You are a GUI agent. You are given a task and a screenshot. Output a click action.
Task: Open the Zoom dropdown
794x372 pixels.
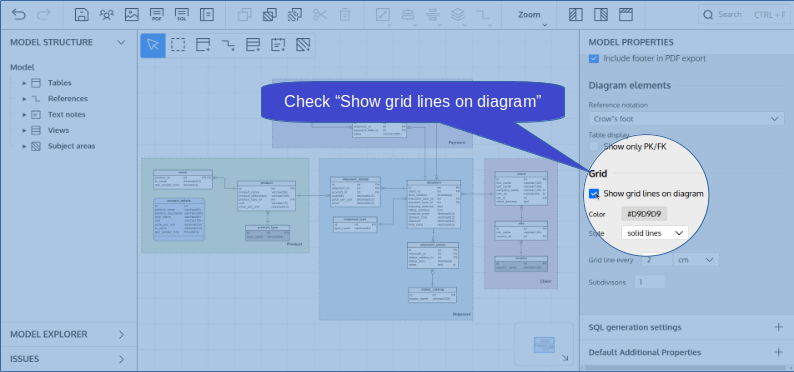[533, 15]
